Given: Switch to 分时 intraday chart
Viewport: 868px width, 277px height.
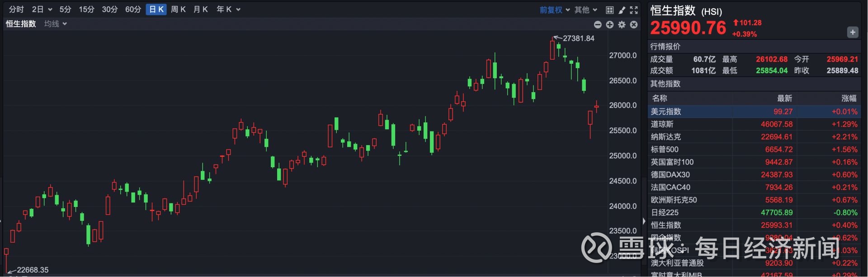Looking at the screenshot, I should [16, 9].
